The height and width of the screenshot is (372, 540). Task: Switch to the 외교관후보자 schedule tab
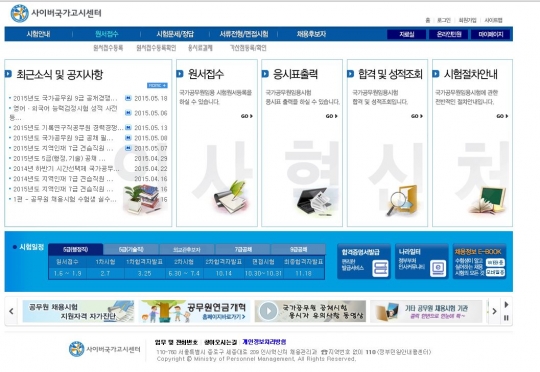[187, 249]
